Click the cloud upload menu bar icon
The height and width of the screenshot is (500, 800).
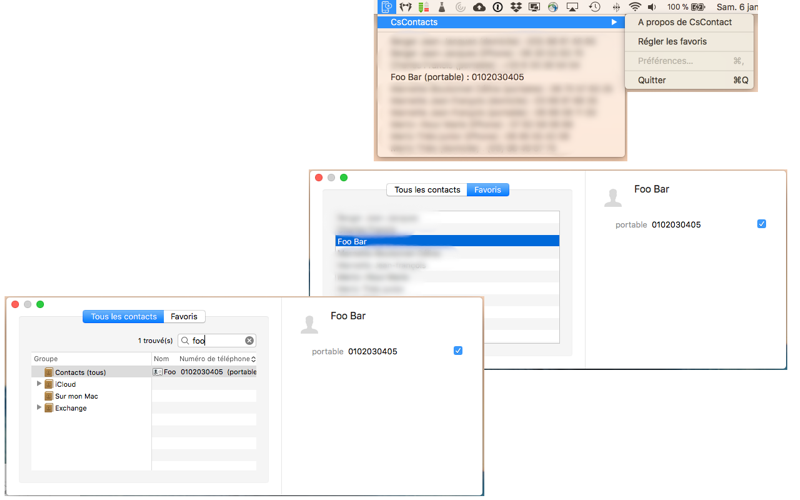pos(479,7)
